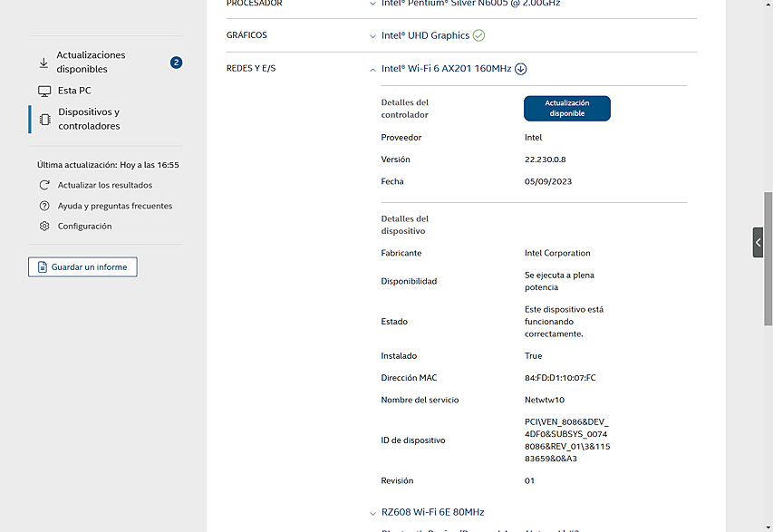Expand the Intel Pentium Silver N6005 processor row

point(372,4)
